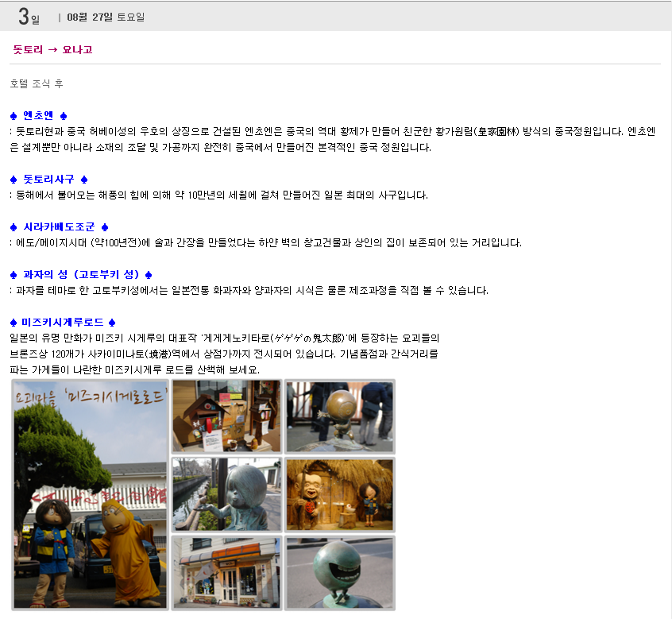Select the date "08월 27일 토요일"
672x619 pixels.
(x=106, y=17)
